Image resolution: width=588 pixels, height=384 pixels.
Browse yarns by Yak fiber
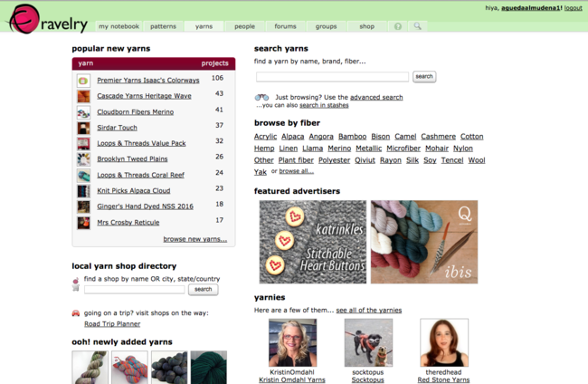[261, 172]
